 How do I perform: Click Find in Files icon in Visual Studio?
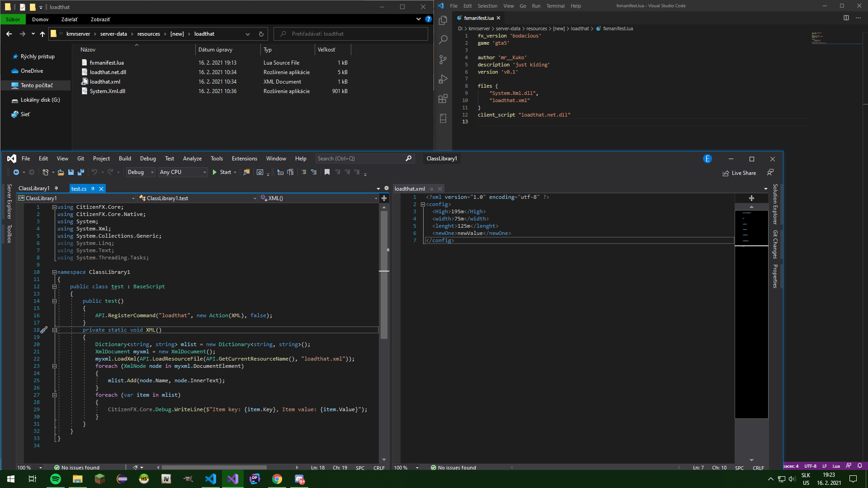(x=246, y=172)
